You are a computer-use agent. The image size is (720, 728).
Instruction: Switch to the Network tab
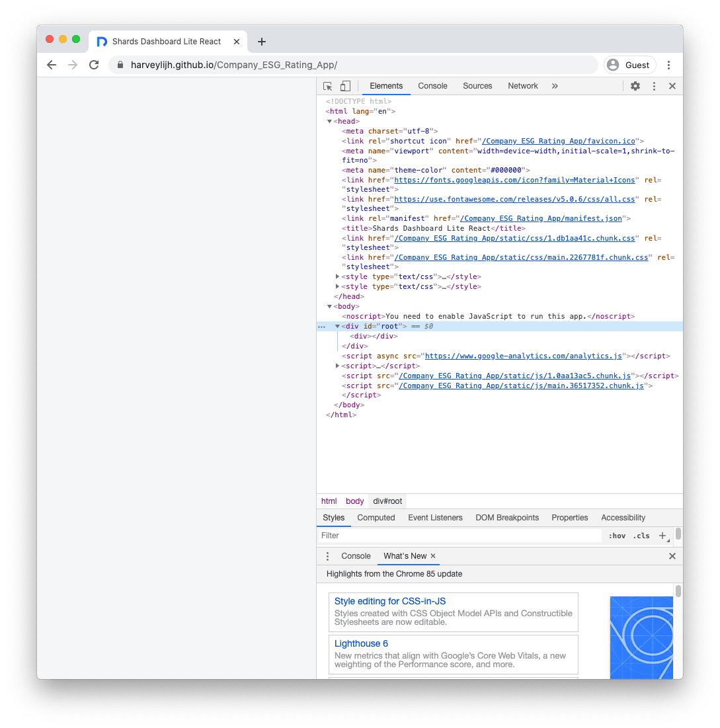click(522, 86)
